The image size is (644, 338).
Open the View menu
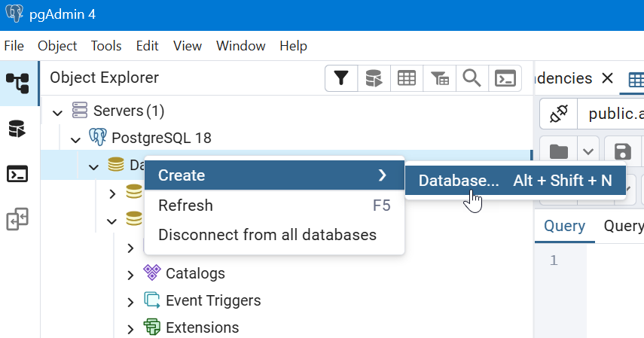tap(188, 46)
